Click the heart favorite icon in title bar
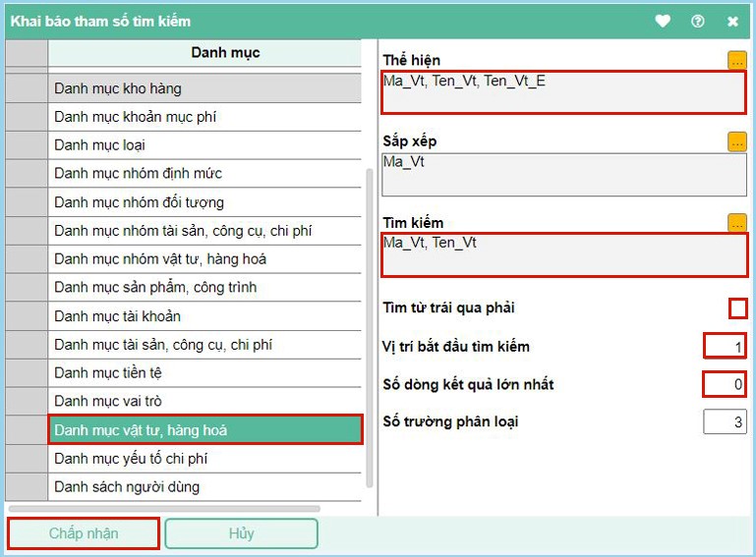The height and width of the screenshot is (557, 756). (663, 21)
